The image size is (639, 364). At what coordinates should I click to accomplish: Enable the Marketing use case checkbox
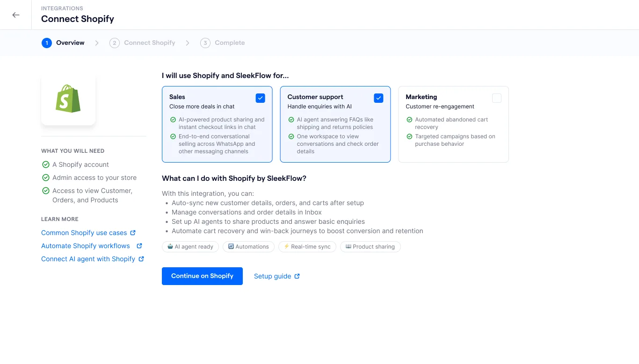click(497, 98)
